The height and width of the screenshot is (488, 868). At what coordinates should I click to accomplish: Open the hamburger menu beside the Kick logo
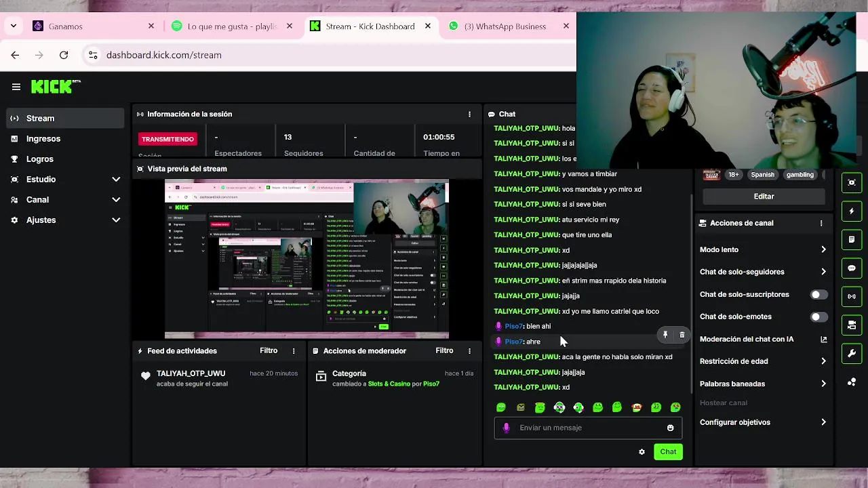pos(16,87)
